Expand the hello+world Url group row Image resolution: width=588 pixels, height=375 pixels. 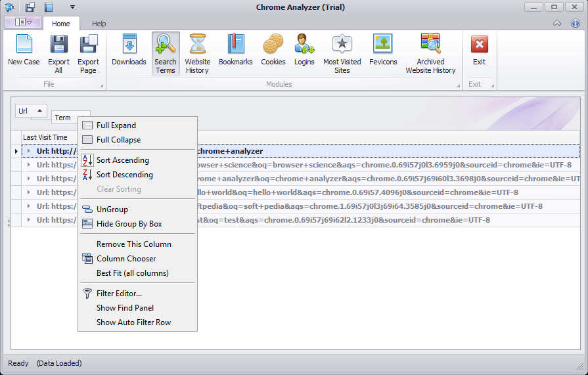(28, 192)
